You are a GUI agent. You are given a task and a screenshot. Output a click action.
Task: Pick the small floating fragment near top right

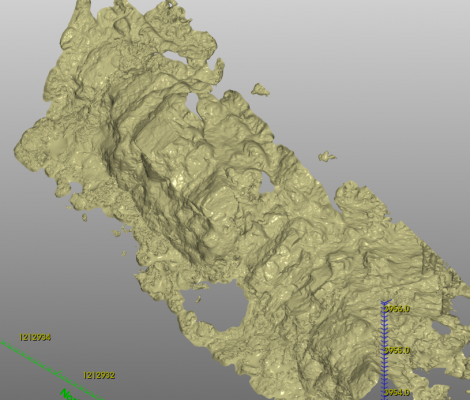pyautogui.click(x=260, y=90)
